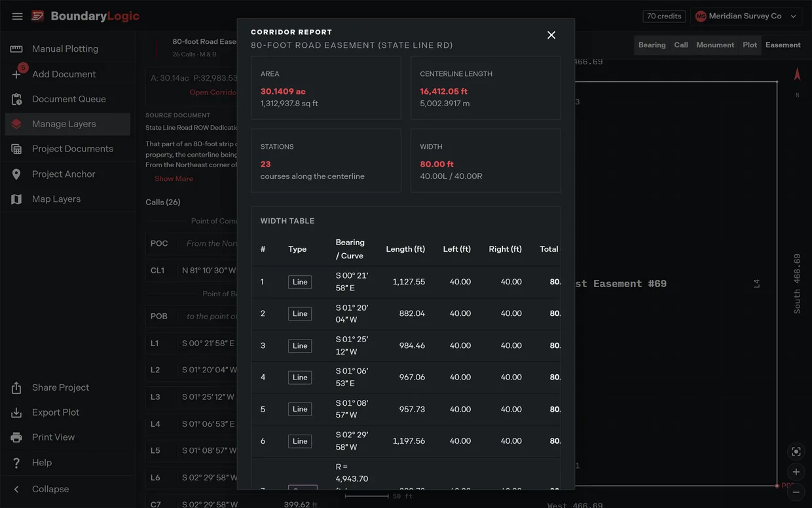Toggle the Easement label option
Screen dimensions: 812x508
click(783, 45)
